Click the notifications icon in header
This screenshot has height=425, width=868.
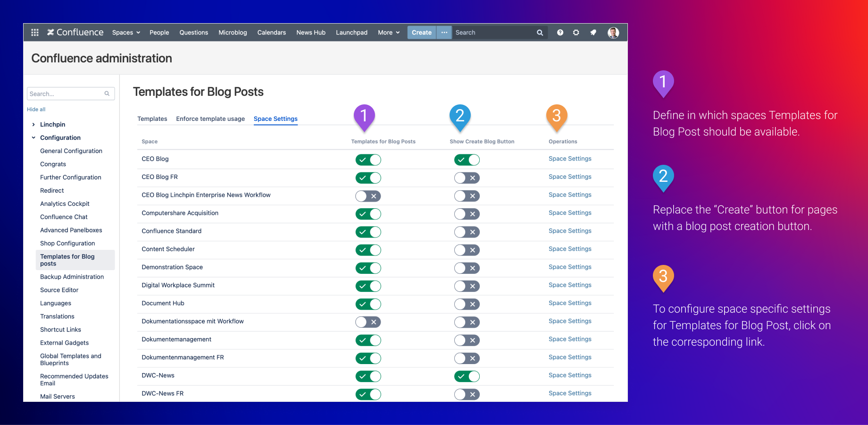pyautogui.click(x=593, y=33)
